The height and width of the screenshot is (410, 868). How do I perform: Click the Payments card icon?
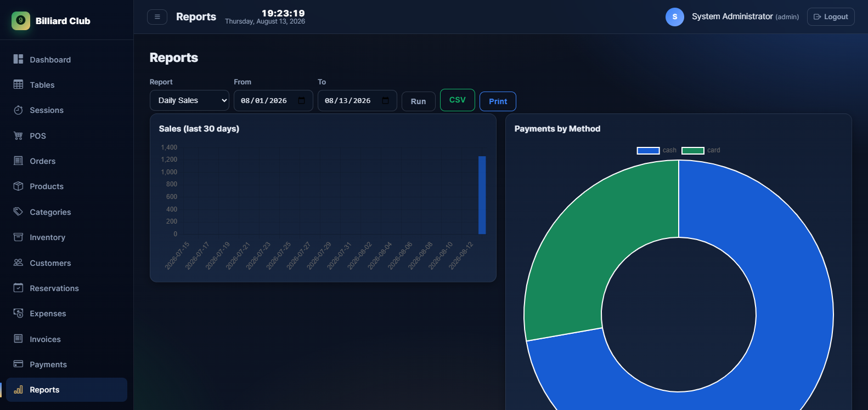[x=18, y=364]
